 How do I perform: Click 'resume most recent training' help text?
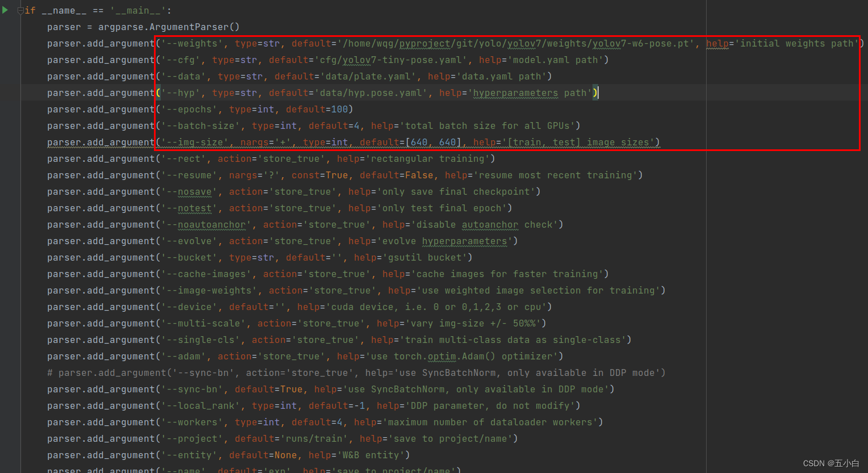[x=556, y=175]
